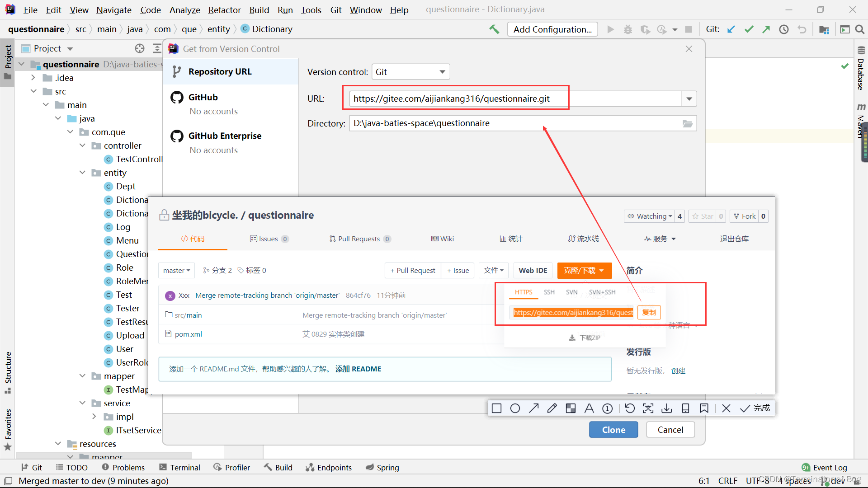Screen dimensions: 868x488
Task: Click the Clone button
Action: click(613, 430)
